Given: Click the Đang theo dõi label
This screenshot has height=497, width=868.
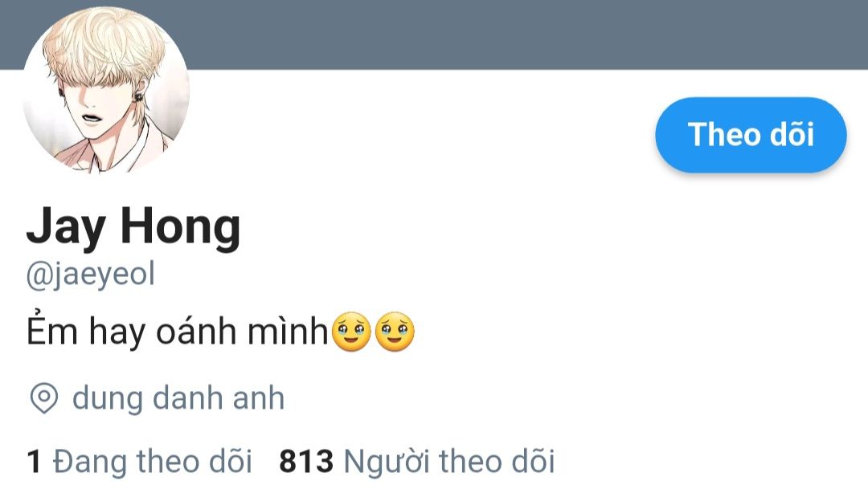Looking at the screenshot, I should coord(152,462).
